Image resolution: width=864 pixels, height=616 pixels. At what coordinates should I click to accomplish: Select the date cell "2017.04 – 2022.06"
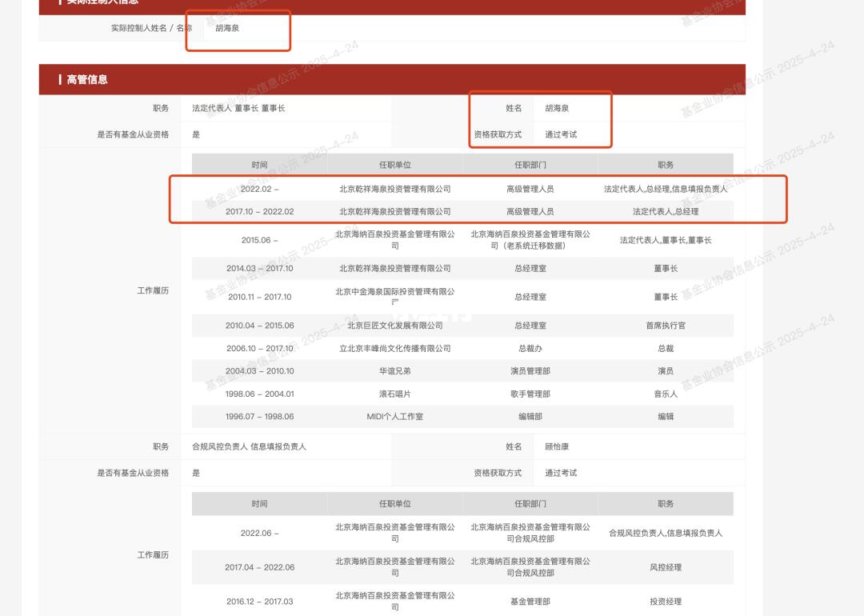259,567
